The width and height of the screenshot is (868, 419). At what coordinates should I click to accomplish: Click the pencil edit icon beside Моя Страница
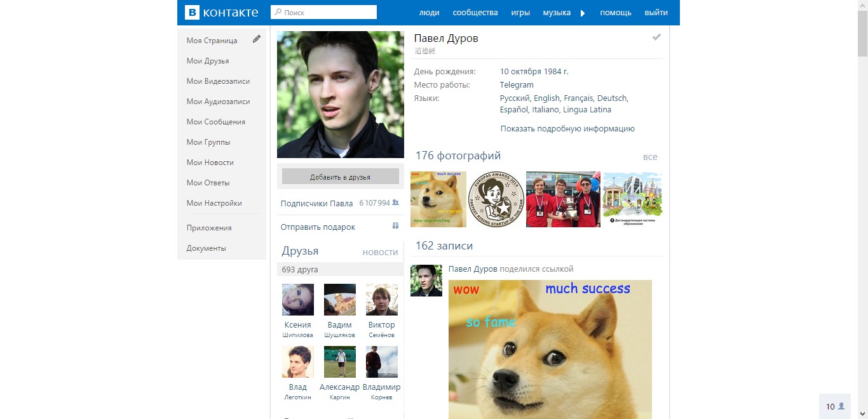pos(257,39)
